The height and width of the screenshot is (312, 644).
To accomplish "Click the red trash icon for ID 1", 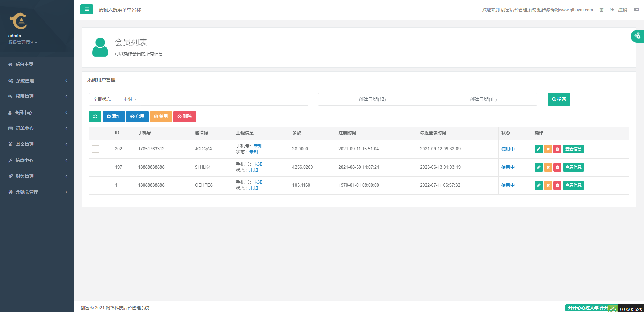I will point(557,185).
